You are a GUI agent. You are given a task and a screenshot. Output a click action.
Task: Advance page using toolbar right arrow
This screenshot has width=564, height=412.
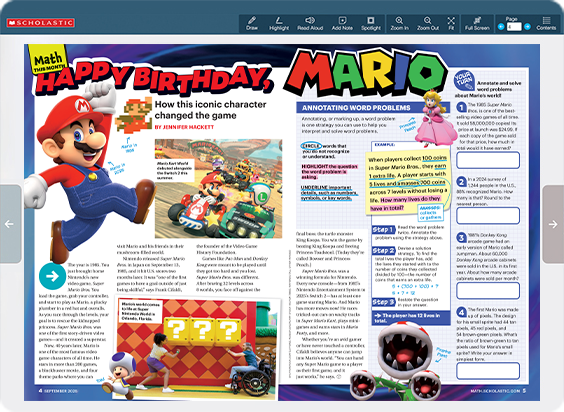(527, 27)
